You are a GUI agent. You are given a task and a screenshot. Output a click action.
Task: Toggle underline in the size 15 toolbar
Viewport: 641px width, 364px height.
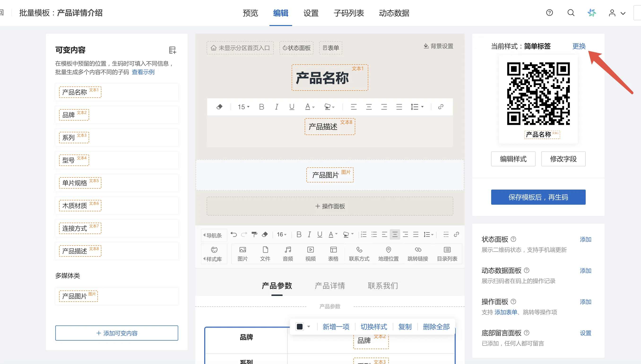(x=291, y=107)
